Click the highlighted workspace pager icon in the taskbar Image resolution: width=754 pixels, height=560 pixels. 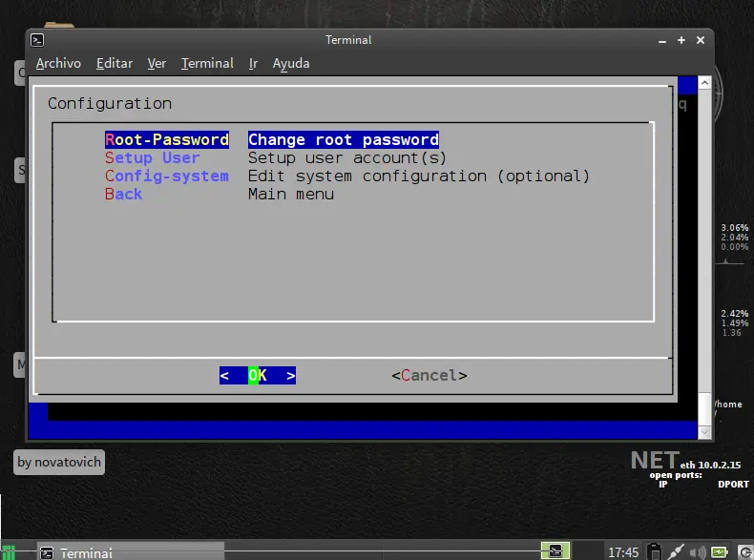(x=555, y=550)
